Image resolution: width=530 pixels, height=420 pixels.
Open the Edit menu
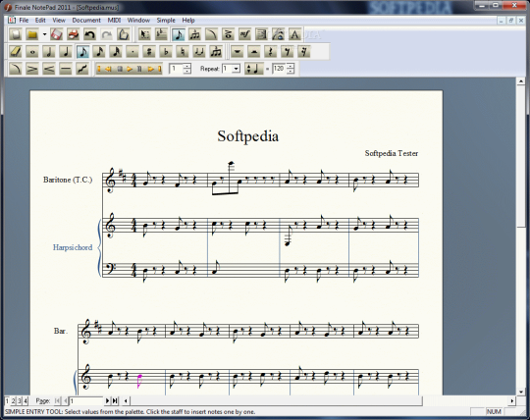click(x=40, y=21)
